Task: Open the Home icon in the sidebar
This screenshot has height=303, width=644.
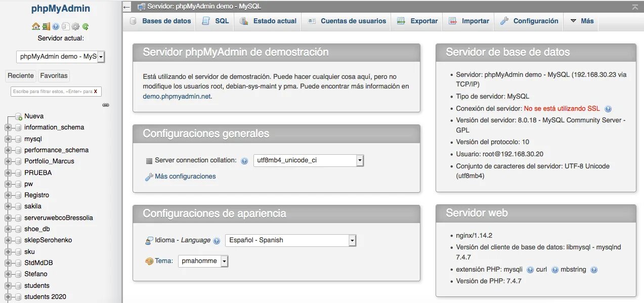Action: 35,26
